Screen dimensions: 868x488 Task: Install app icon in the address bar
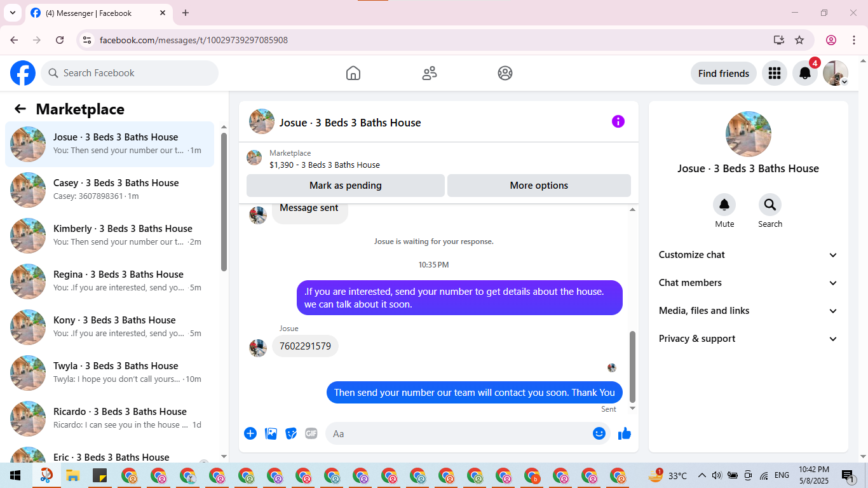pos(779,40)
